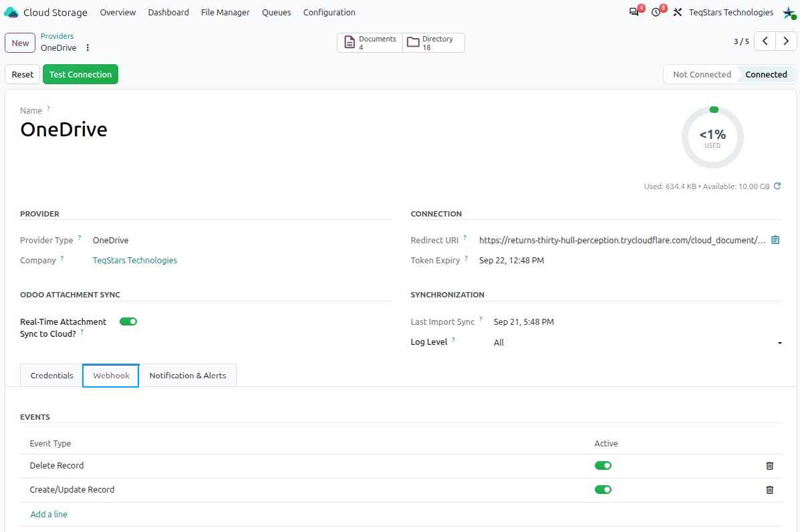The image size is (800, 532).
Task: Open the user avatar star icon
Action: (789, 13)
